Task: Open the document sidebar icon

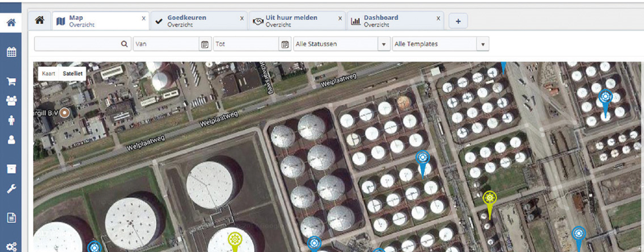Action: (x=11, y=218)
